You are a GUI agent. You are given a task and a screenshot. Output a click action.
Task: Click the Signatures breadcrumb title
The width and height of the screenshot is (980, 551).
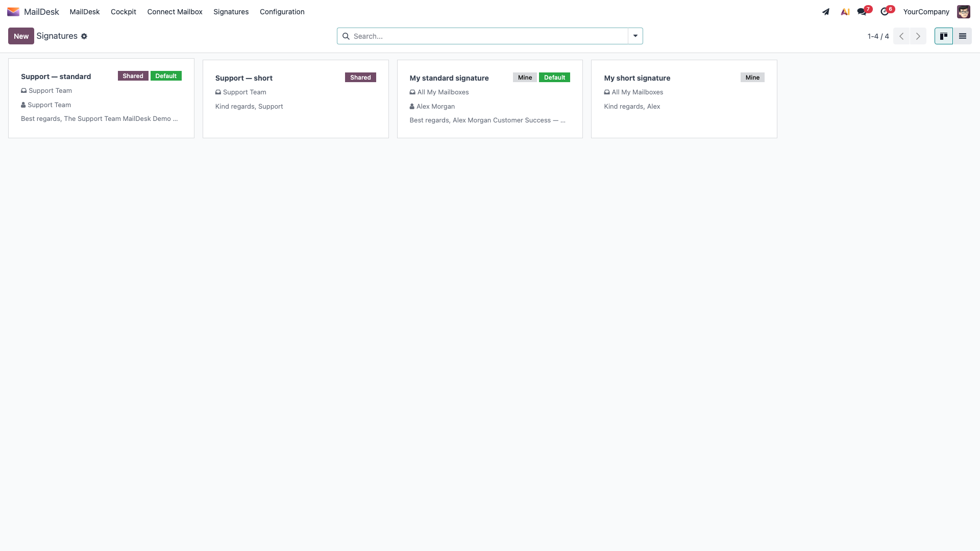[57, 36]
